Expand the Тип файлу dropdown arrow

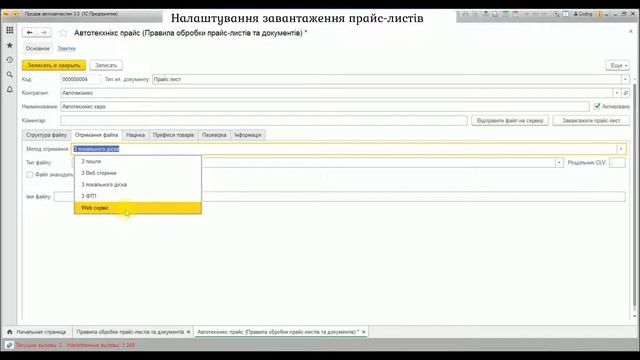click(x=559, y=162)
